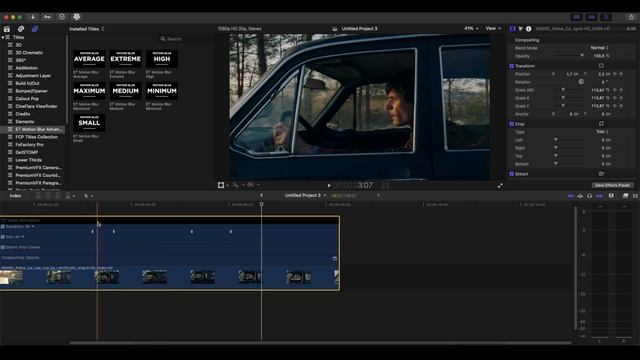This screenshot has width=640, height=360.
Task: Select the Motion Blur EXTREME title thumbnail
Action: [125, 59]
